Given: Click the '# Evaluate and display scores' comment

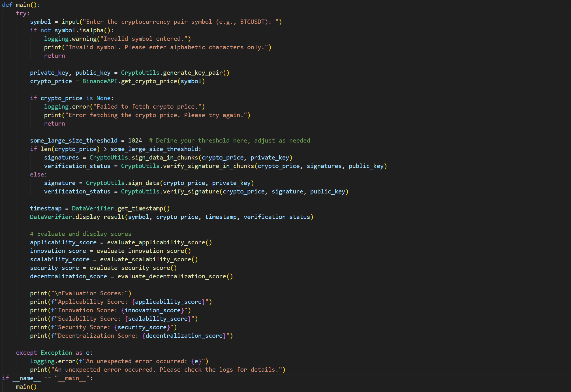Looking at the screenshot, I should coord(81,234).
